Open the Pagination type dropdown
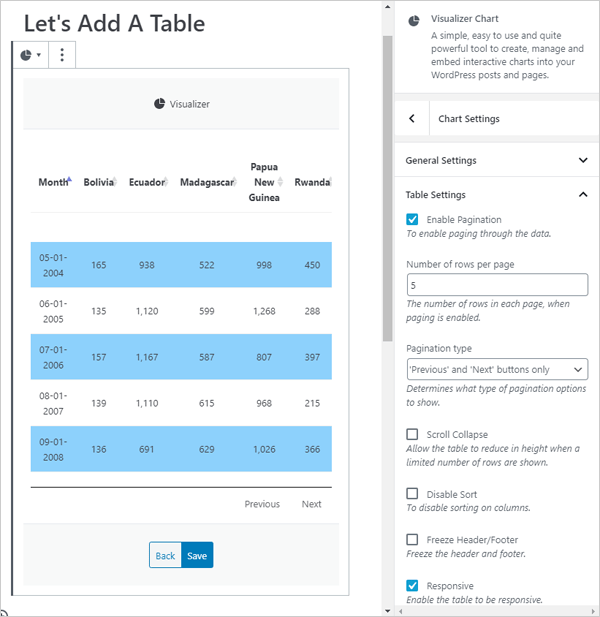The width and height of the screenshot is (600, 617). coord(497,369)
